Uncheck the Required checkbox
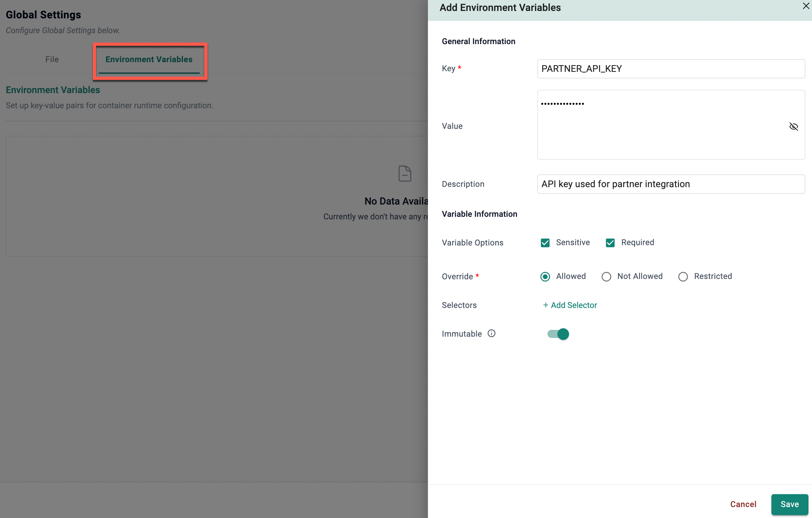The width and height of the screenshot is (812, 518). 610,243
